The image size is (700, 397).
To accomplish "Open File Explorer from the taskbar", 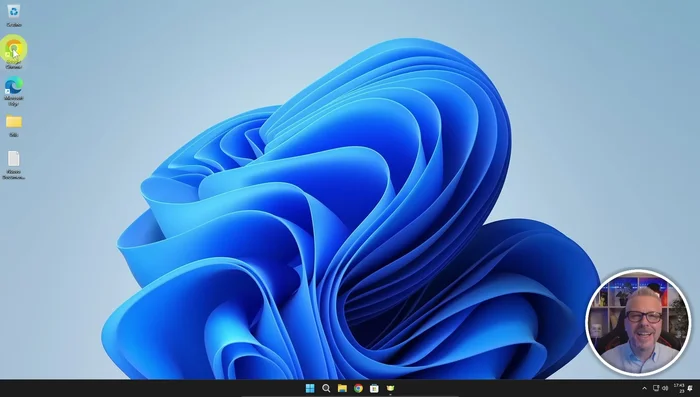I will (342, 388).
